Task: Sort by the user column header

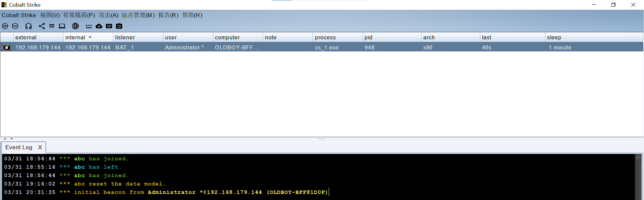Action: pos(188,37)
